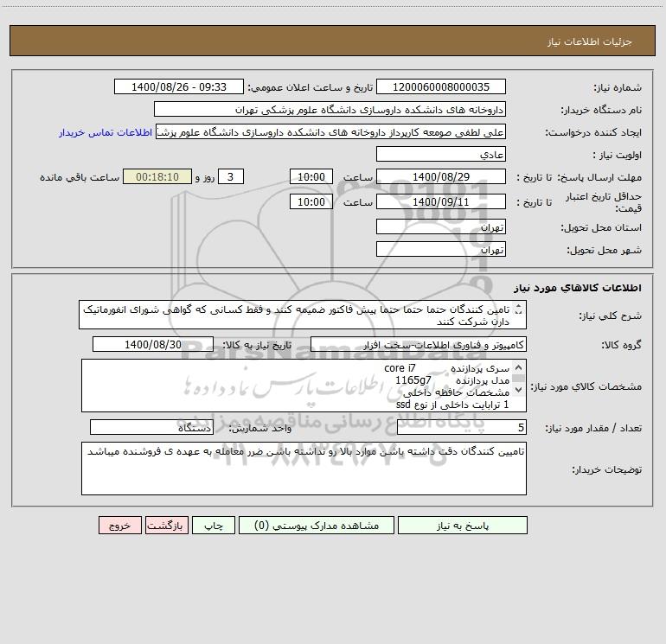Image resolution: width=666 pixels, height=644 pixels.
Task: Click the واحد شمارش field دستگاه
Action: (x=151, y=428)
